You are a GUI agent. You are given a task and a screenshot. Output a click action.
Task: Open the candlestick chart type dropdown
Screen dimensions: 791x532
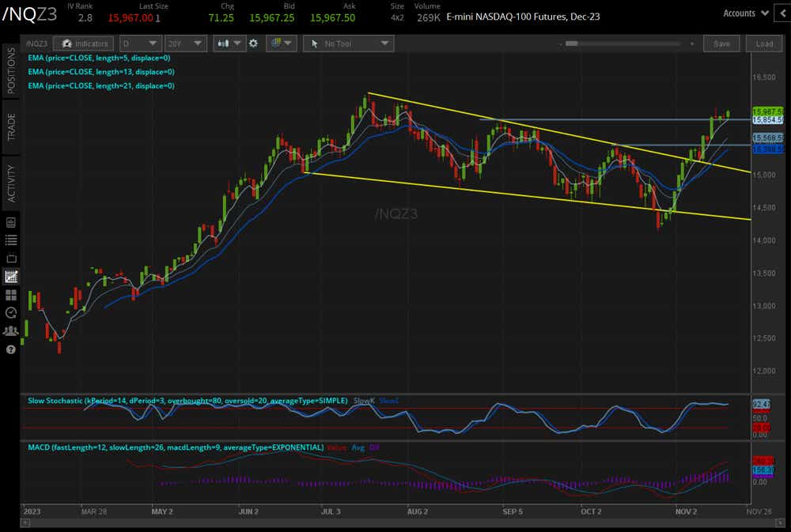coord(229,43)
